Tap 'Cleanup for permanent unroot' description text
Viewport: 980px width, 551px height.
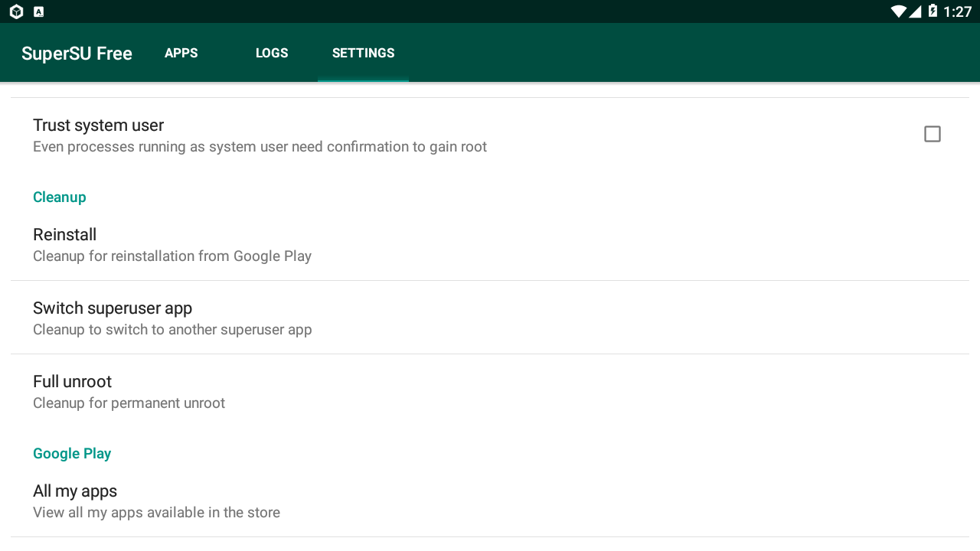(129, 403)
